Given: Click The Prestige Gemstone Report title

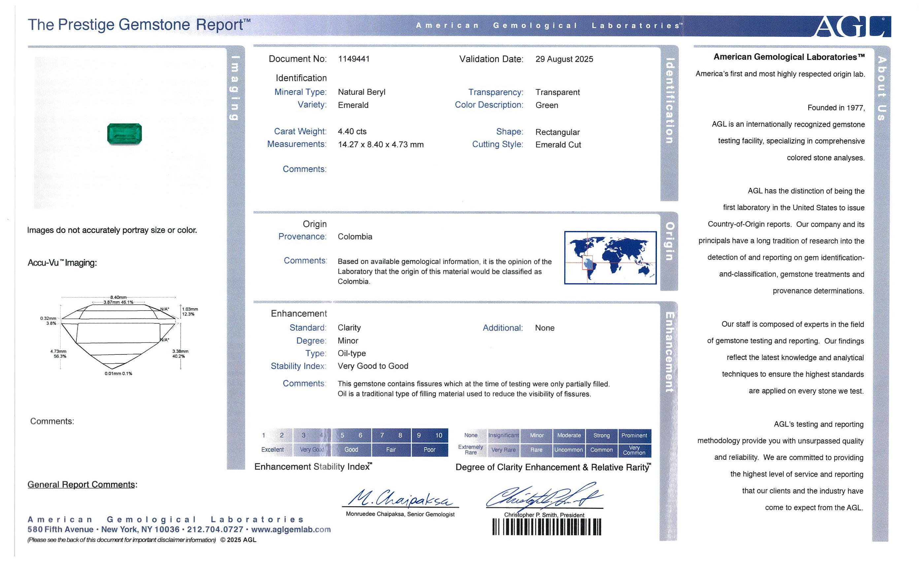Looking at the screenshot, I should [139, 25].
